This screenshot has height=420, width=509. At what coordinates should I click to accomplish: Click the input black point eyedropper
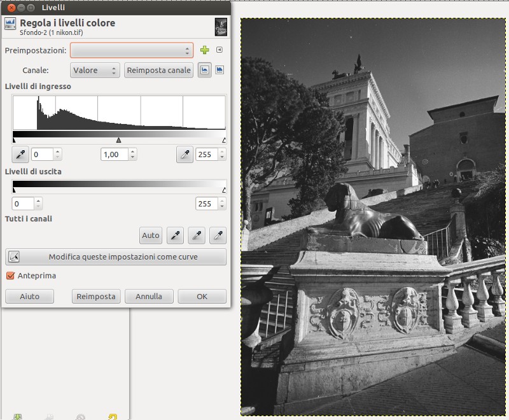pyautogui.click(x=20, y=154)
